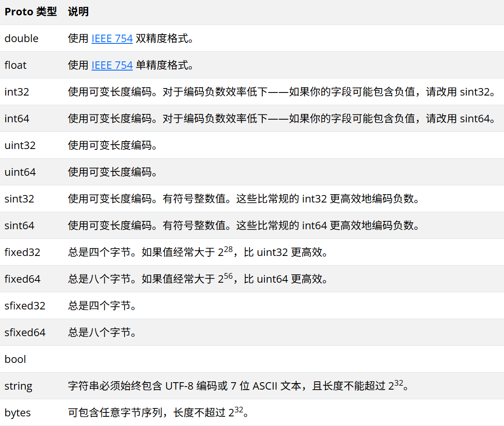
Task: Click the 'float' type cell
Action: 15,65
